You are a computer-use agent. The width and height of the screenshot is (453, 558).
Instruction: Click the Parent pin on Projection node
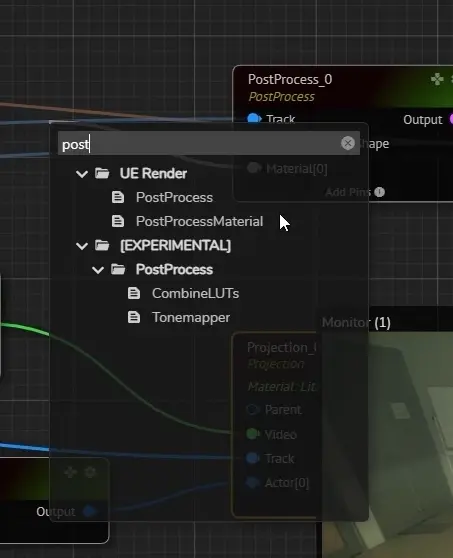pos(253,410)
